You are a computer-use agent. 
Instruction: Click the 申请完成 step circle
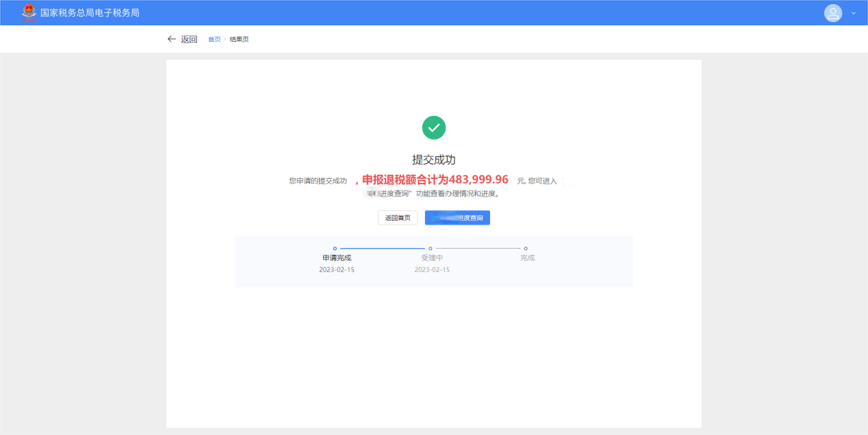[335, 249]
